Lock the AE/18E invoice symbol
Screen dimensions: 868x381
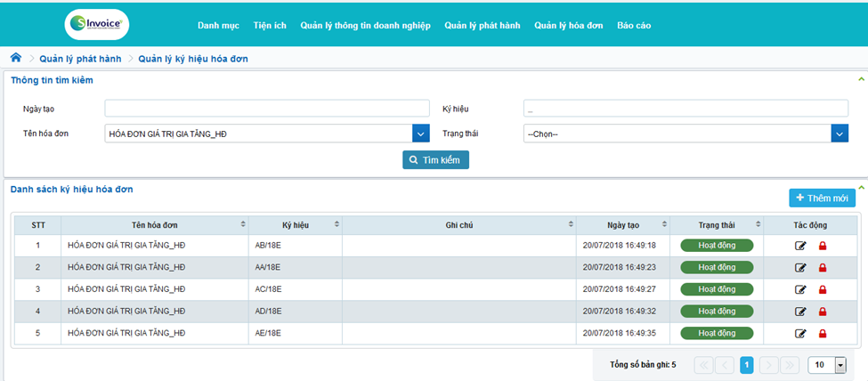coord(823,334)
